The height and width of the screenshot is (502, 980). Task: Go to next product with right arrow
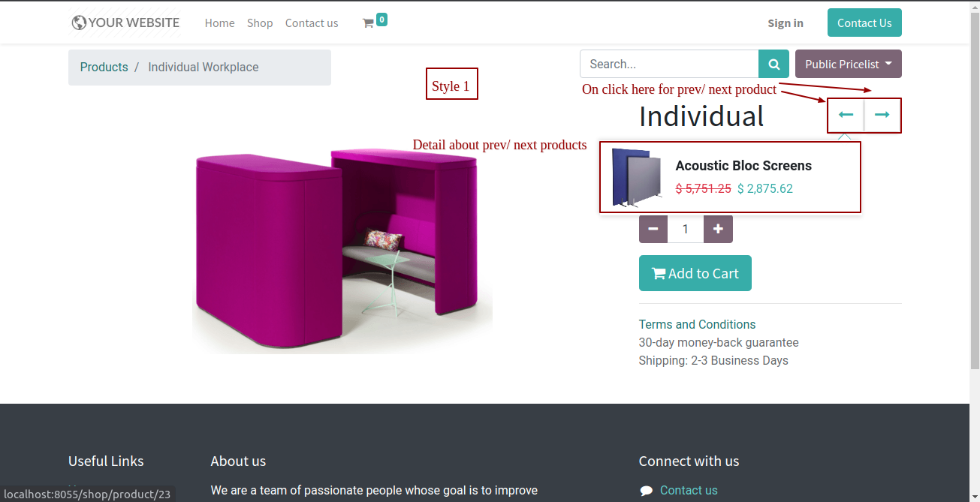[x=882, y=115]
